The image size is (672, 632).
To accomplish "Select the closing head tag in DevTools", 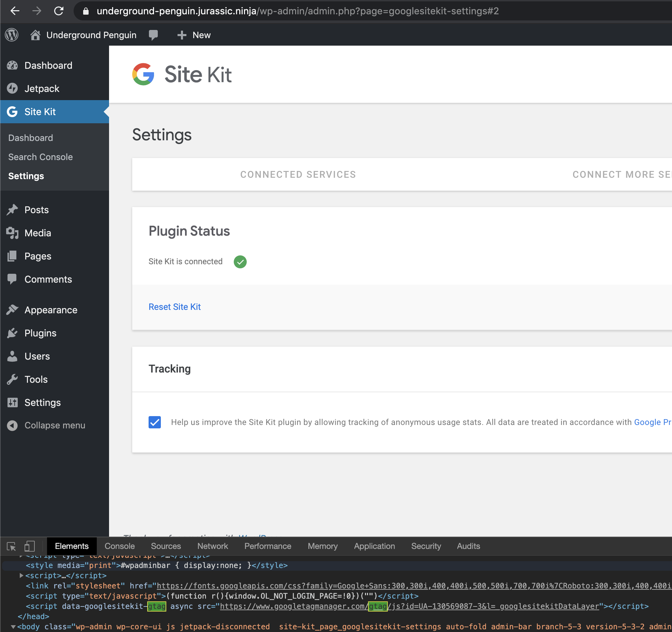I will pos(33,616).
